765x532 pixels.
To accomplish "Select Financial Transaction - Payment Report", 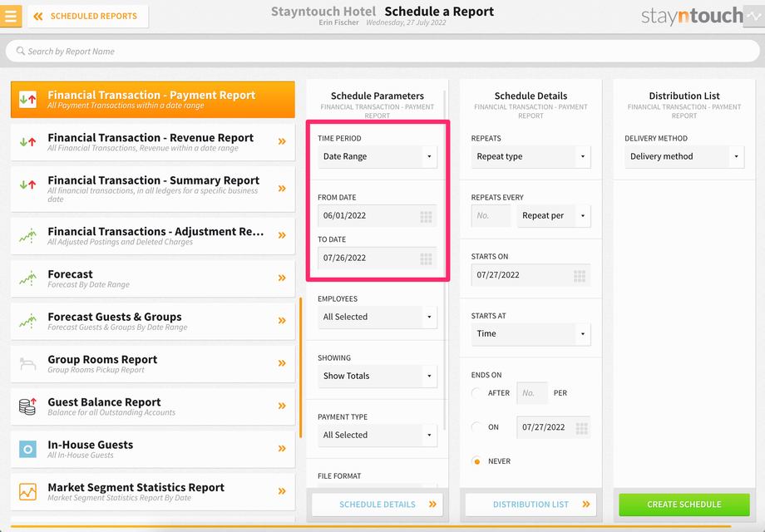I will [153, 100].
